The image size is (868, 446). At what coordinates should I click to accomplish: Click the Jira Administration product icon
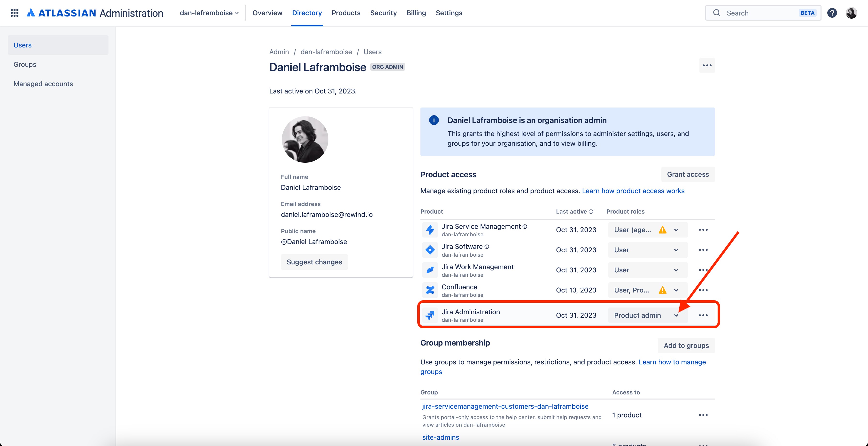[430, 315]
